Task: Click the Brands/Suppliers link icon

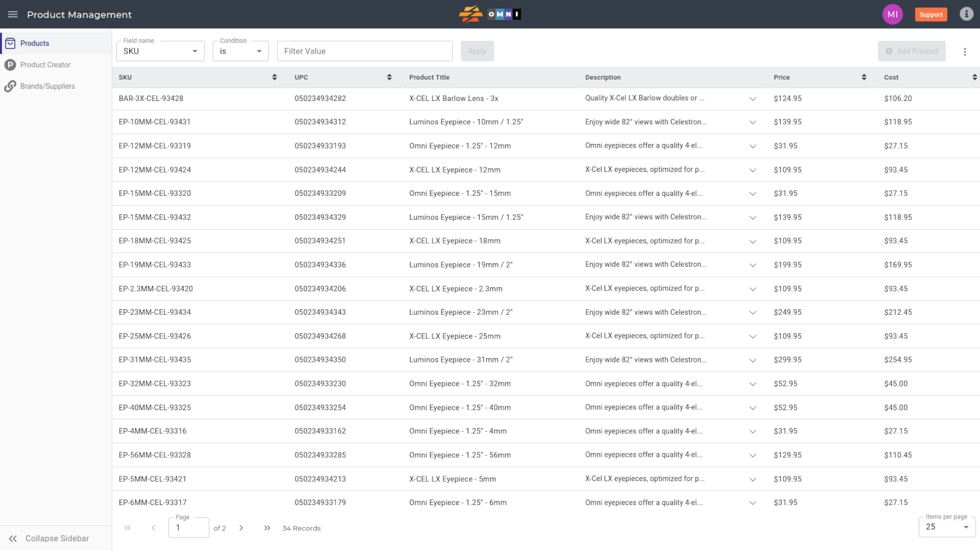Action: tap(10, 86)
